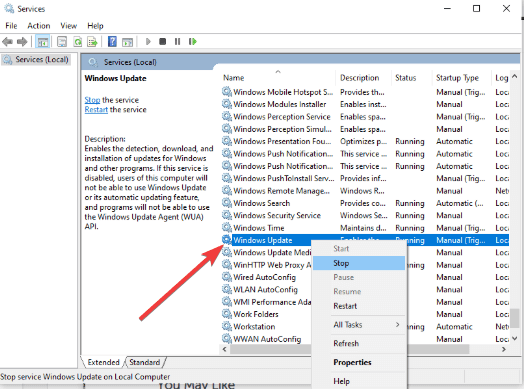Click Running status of Windows Search
This screenshot has width=524, height=389.
tap(410, 203)
